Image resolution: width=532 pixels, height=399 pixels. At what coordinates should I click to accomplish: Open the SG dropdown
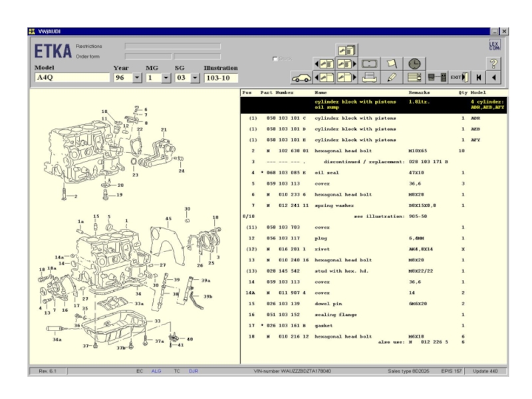[195, 78]
